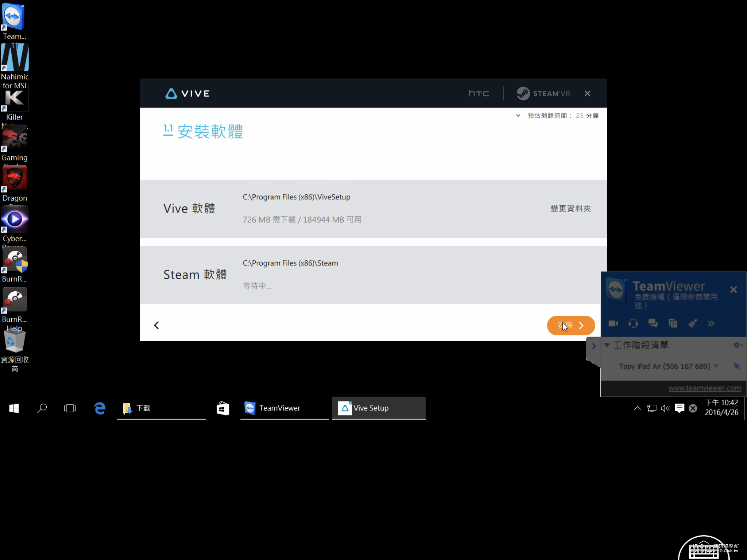
Task: Launch Microsoft Edge from taskbar
Action: (100, 408)
